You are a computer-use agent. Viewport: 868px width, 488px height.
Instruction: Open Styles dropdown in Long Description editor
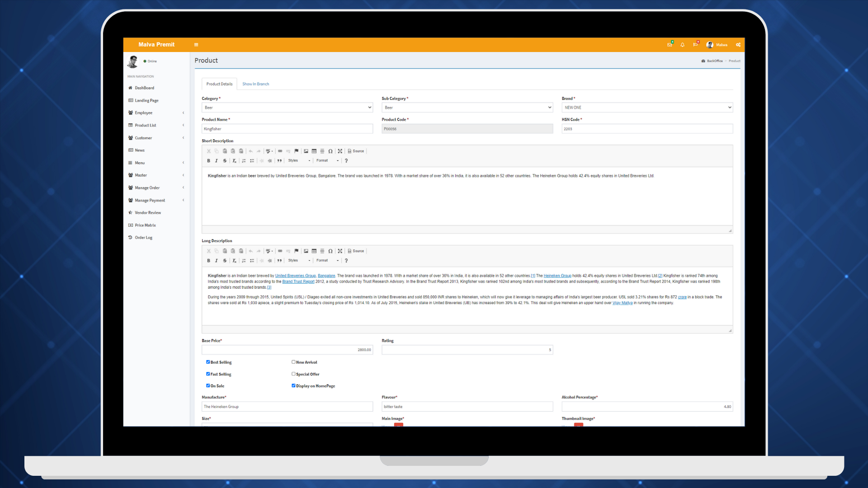pyautogui.click(x=299, y=261)
